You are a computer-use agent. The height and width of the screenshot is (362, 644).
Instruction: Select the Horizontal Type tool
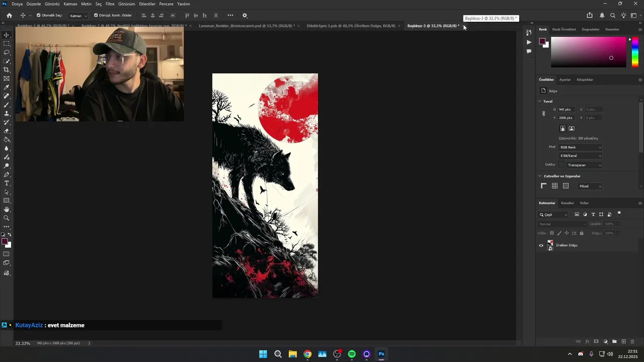click(x=7, y=183)
